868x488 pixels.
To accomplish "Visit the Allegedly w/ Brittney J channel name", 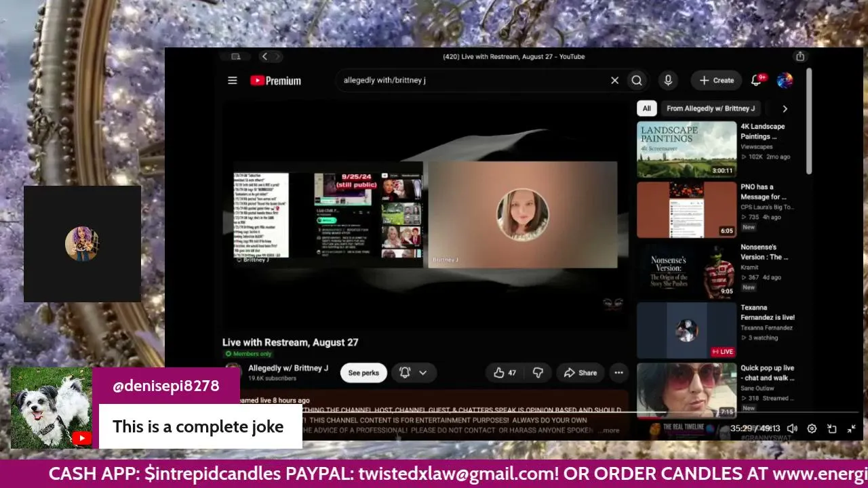I will [x=288, y=368].
